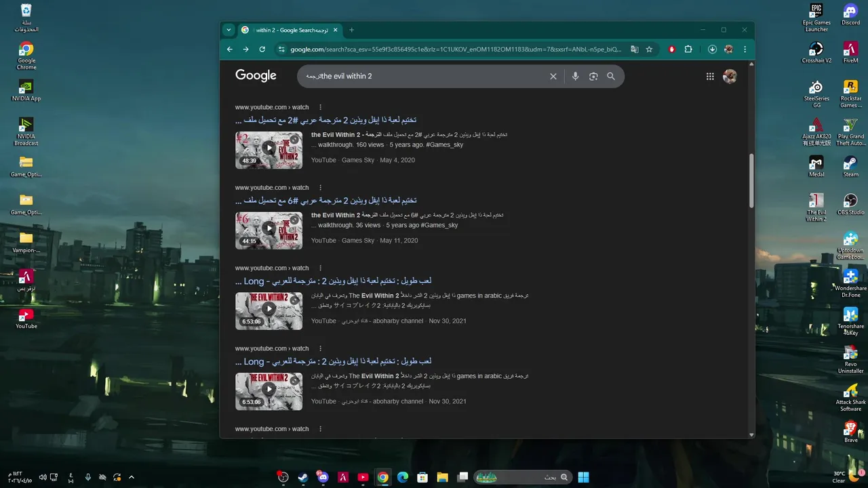Show hidden system tray icons chevron
This screenshot has height=488, width=868.
[x=132, y=477]
